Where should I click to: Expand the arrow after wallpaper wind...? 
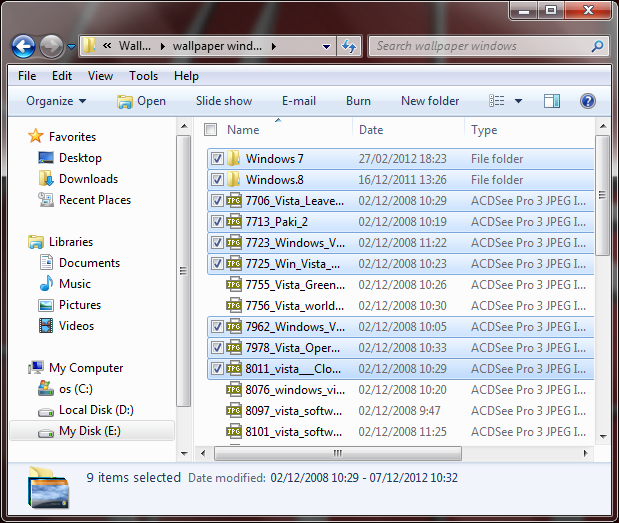(274, 47)
